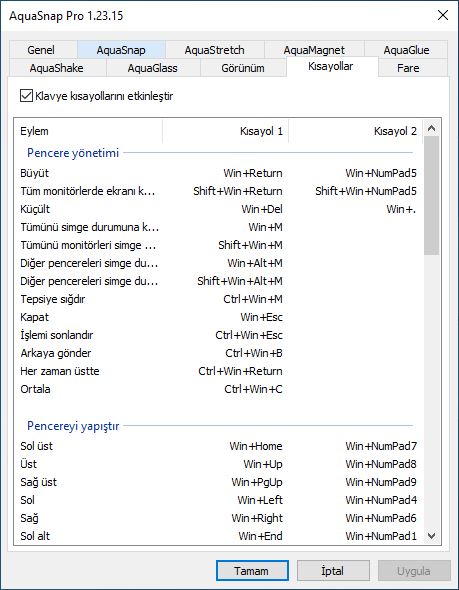The width and height of the screenshot is (459, 590).
Task: Open the AquaGlass tab
Action: pyautogui.click(x=153, y=68)
